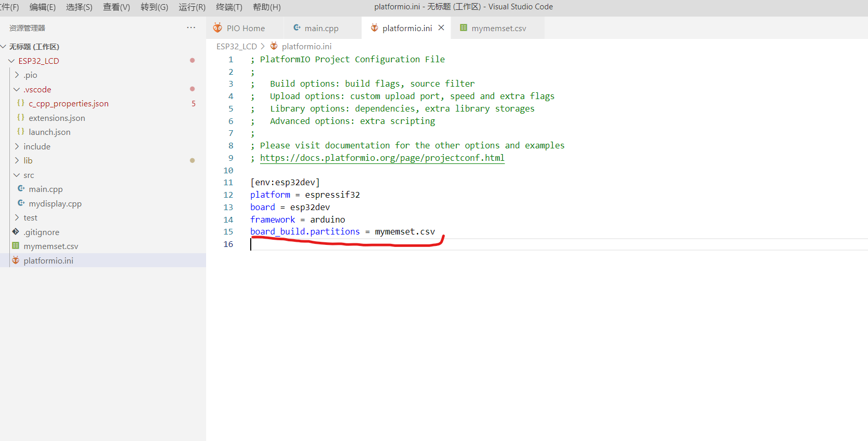Collapse the .vscode folder
Image resolution: width=868 pixels, height=441 pixels.
(x=17, y=89)
